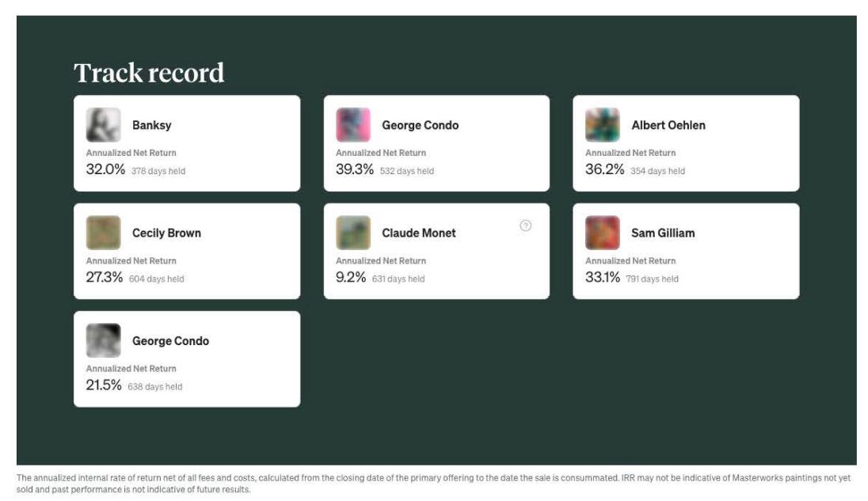Click the Sam Gilliam name
Screen dimensions: 868x501
pyautogui.click(x=662, y=233)
